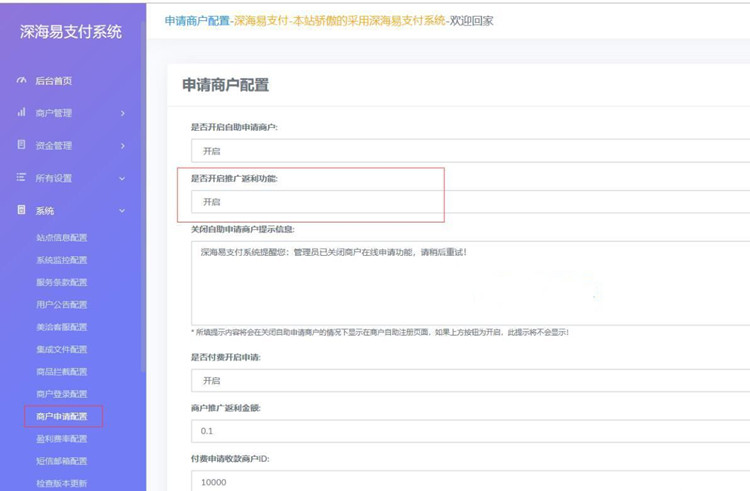The width and height of the screenshot is (750, 491).
Task: Click the bar chart icon beside 商户管理
Action: 21,113
